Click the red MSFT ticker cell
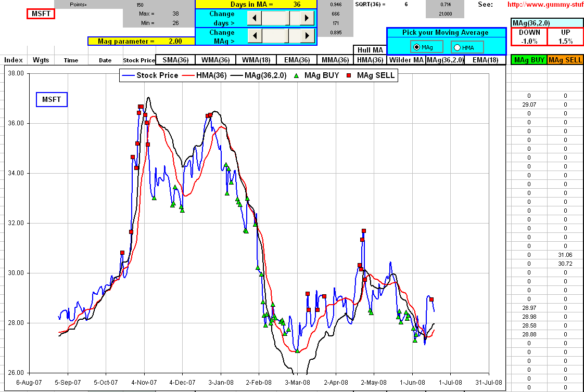 click(41, 14)
